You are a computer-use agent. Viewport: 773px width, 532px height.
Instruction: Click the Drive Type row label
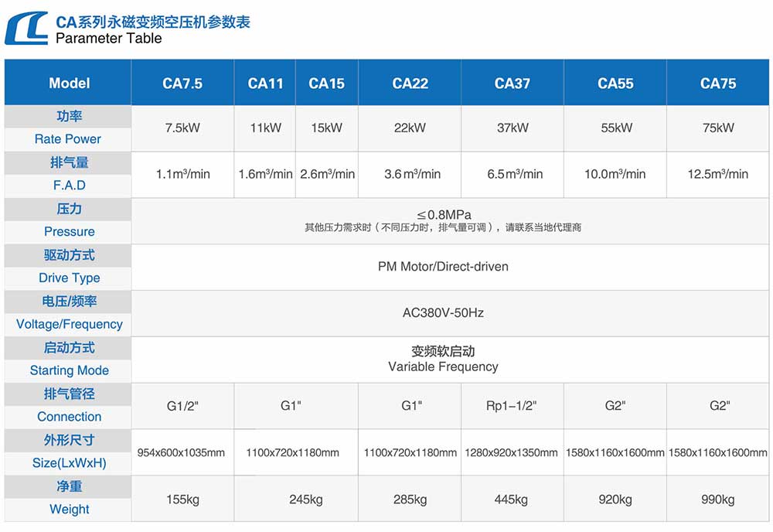(69, 278)
